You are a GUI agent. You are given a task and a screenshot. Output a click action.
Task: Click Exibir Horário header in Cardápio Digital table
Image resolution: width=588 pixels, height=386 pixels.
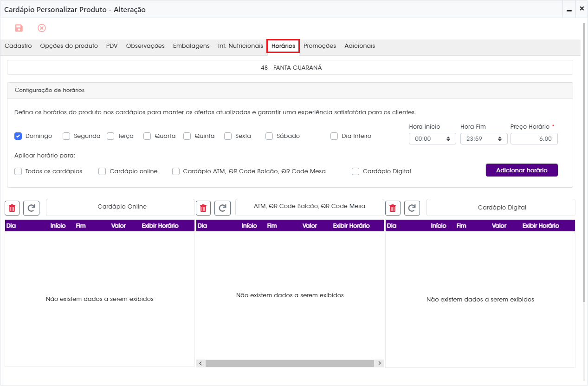coord(541,226)
